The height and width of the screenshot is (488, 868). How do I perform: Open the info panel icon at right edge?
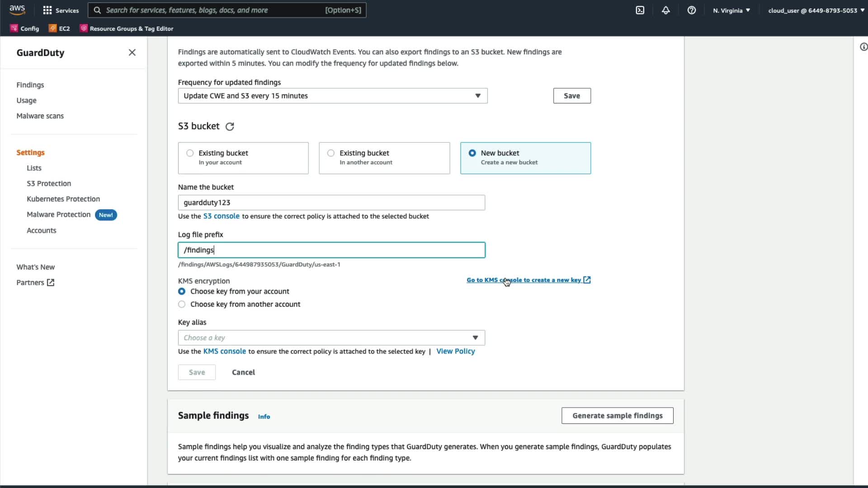tap(863, 47)
